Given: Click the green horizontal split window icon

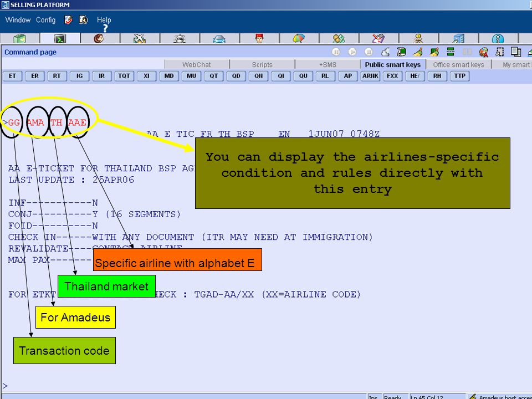Looking at the screenshot, I should [451, 52].
